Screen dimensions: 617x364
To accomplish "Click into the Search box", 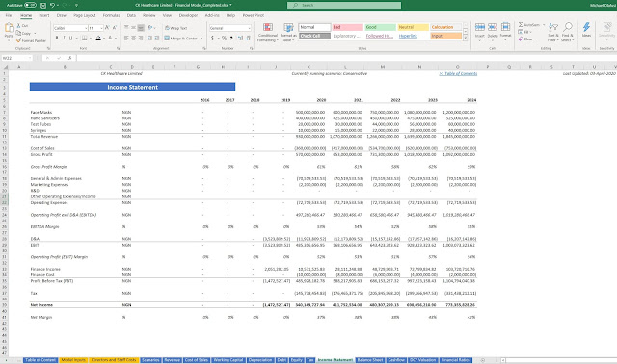I will click(344, 5).
